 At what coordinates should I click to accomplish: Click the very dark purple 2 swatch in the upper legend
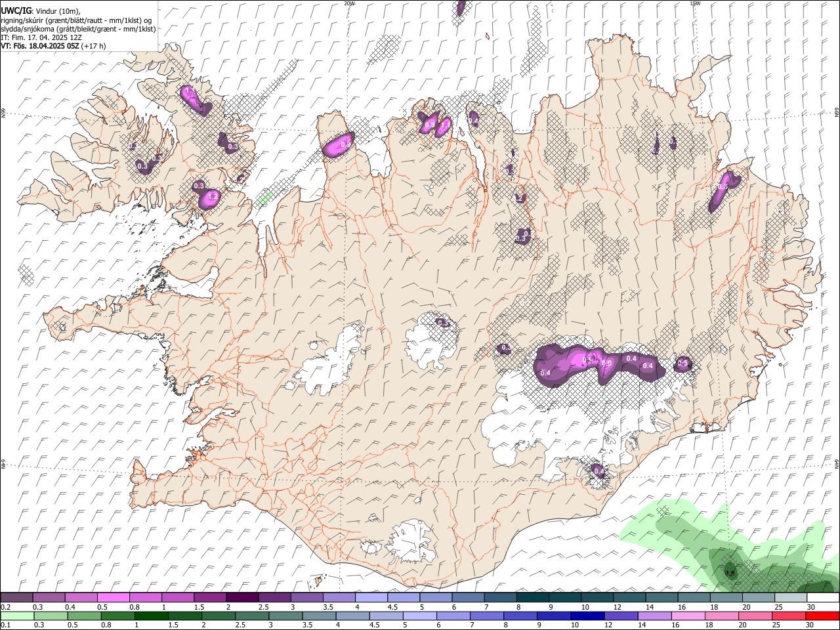tap(242, 598)
